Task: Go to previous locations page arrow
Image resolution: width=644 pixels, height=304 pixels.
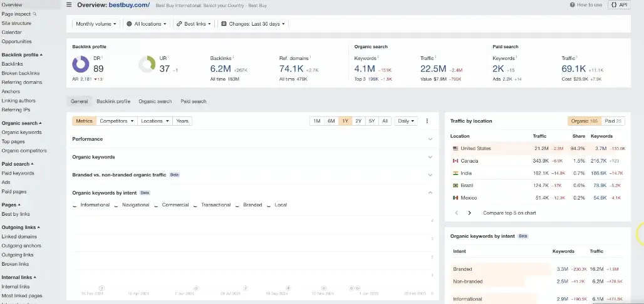Action: coord(456,213)
